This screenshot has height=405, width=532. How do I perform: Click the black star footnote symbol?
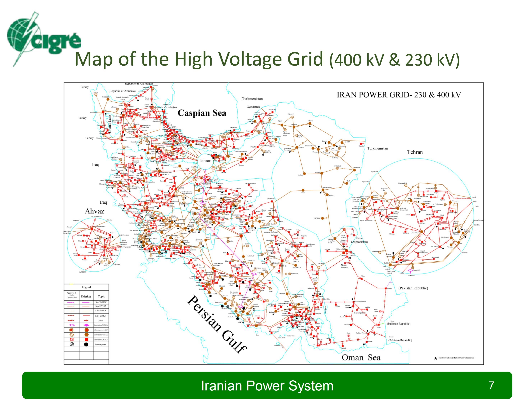(435, 358)
